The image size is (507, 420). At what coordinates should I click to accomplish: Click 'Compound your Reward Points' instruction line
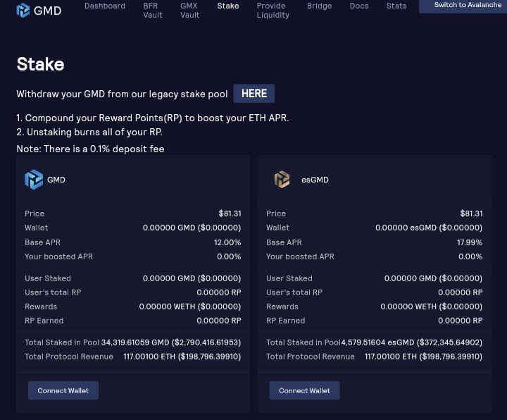[x=153, y=118]
